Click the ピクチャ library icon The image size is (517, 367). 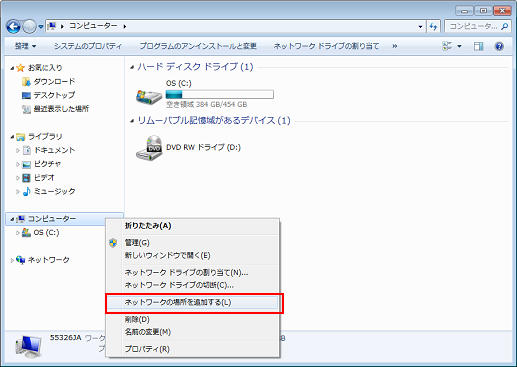(x=27, y=164)
